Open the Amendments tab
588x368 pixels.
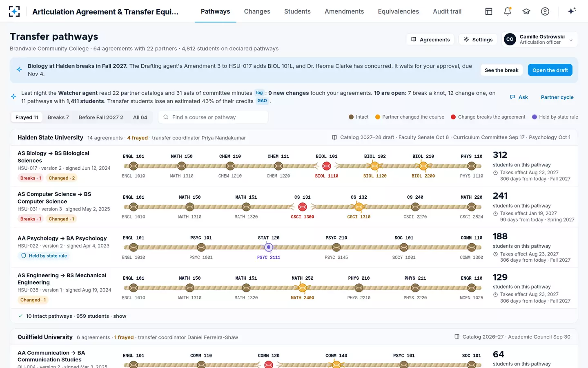344,11
